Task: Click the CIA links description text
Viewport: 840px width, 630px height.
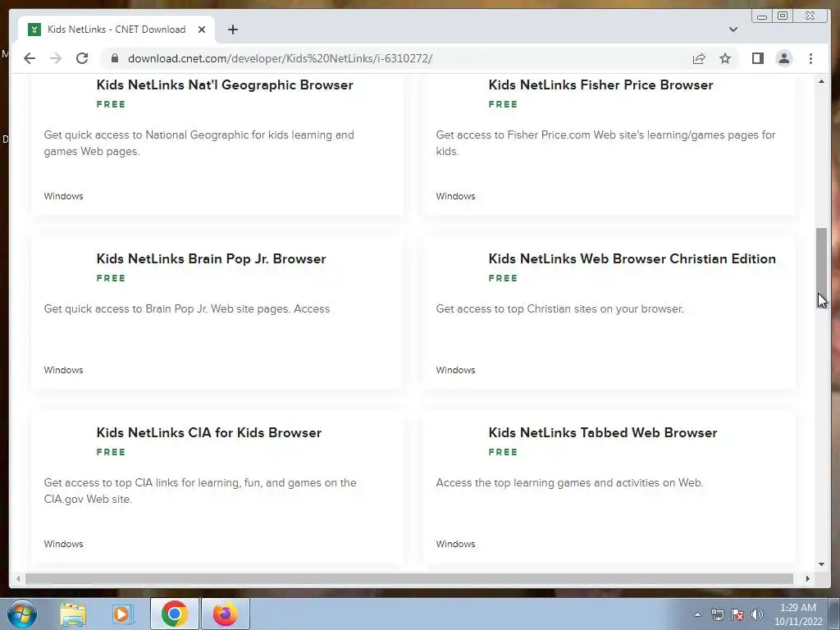Action: pyautogui.click(x=200, y=491)
